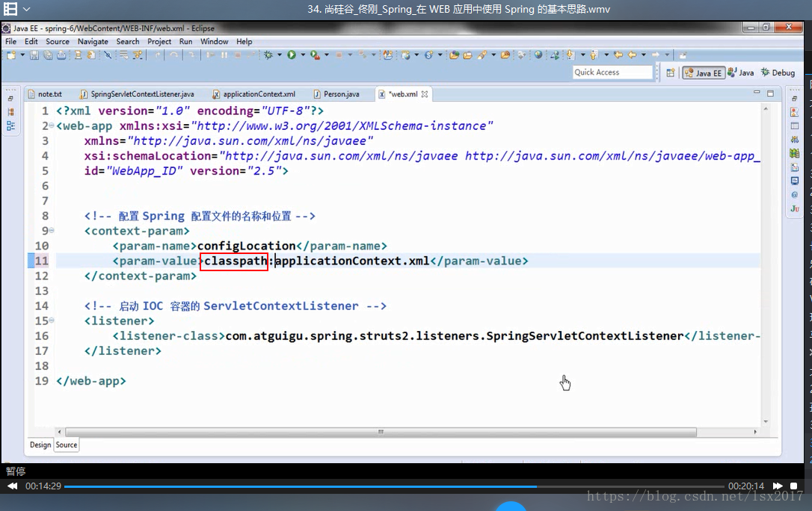Open the Back history dropdown arrow
This screenshot has height=511, width=812.
tap(644, 55)
